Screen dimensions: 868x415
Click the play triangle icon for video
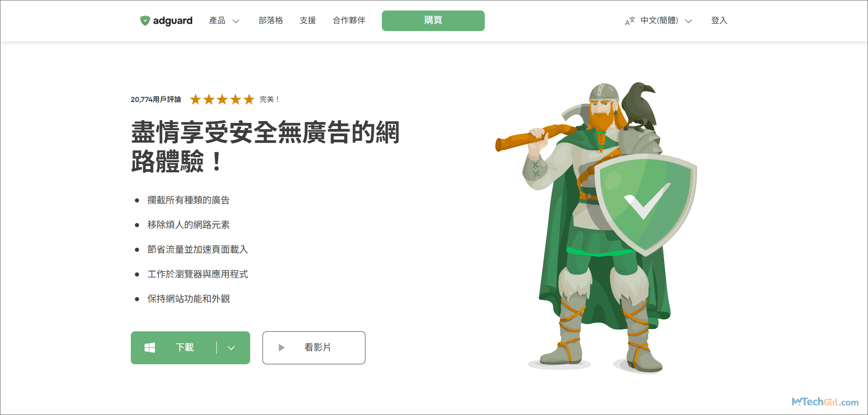(281, 348)
